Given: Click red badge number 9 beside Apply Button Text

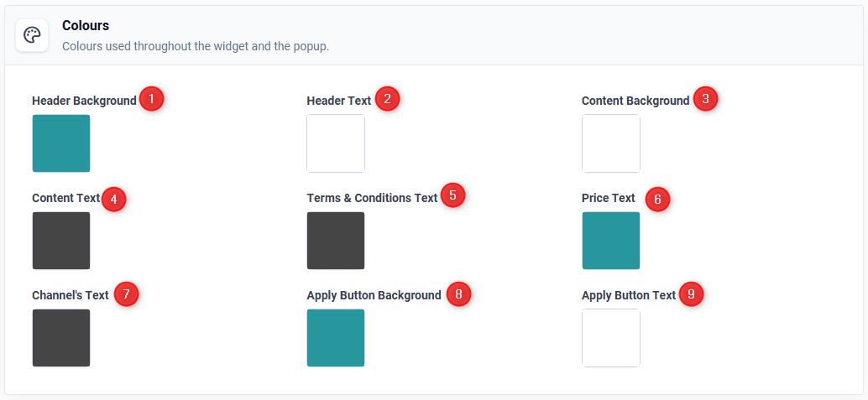Looking at the screenshot, I should pyautogui.click(x=691, y=294).
